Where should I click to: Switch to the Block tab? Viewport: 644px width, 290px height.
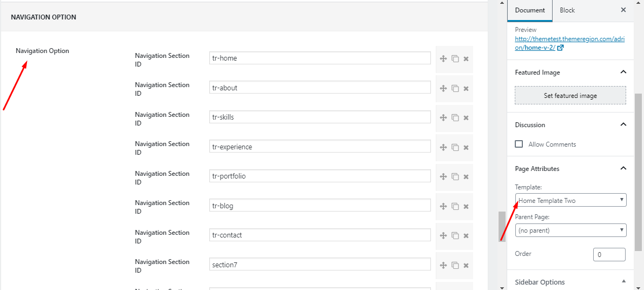567,10
